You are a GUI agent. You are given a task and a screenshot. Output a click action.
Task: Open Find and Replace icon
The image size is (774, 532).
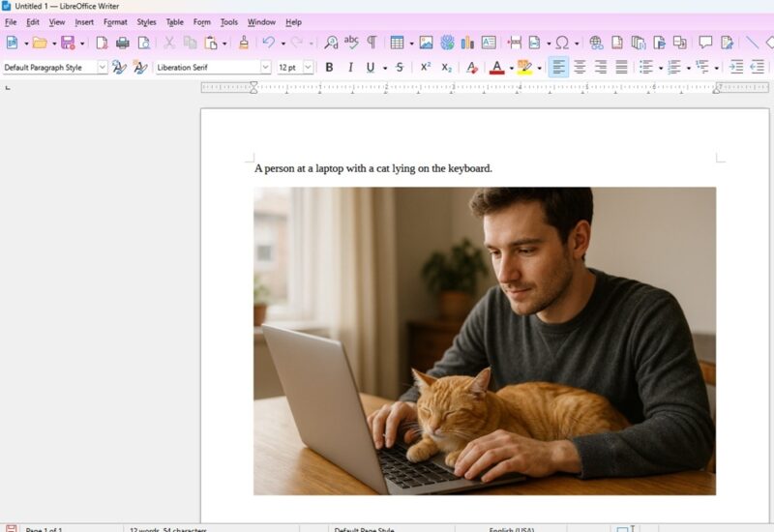(331, 43)
